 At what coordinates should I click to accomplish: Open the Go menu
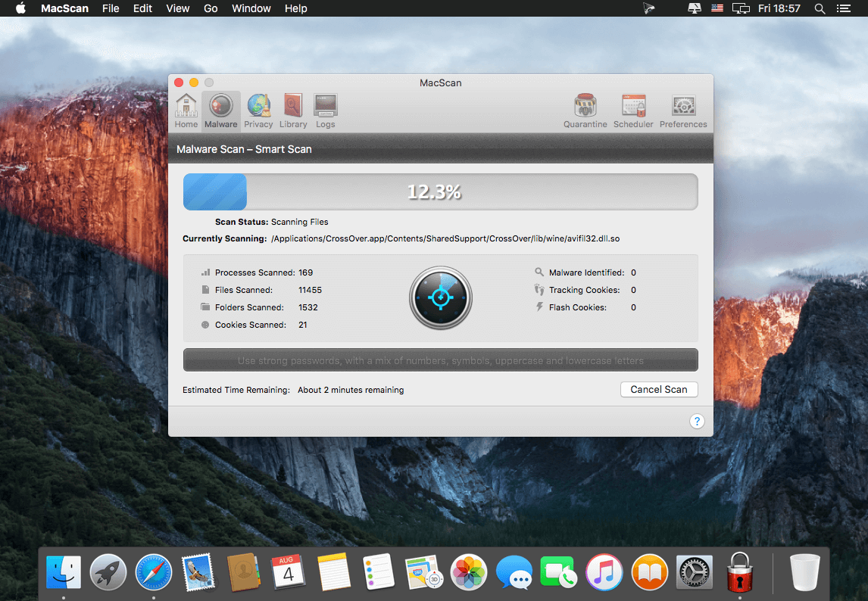click(211, 8)
